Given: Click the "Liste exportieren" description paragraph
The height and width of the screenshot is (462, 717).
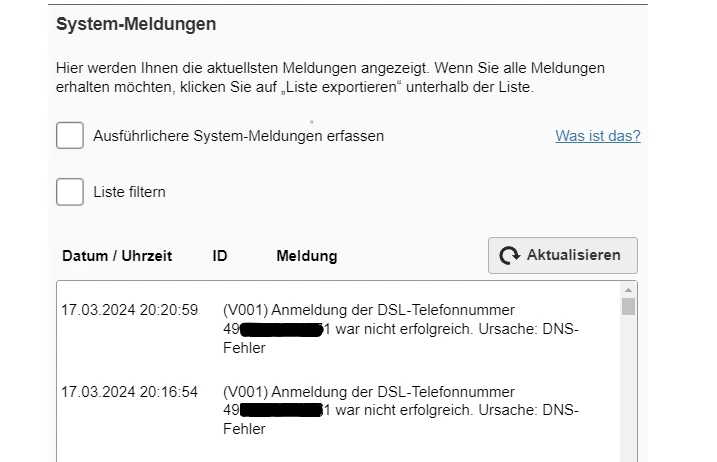Looking at the screenshot, I should (x=330, y=78).
